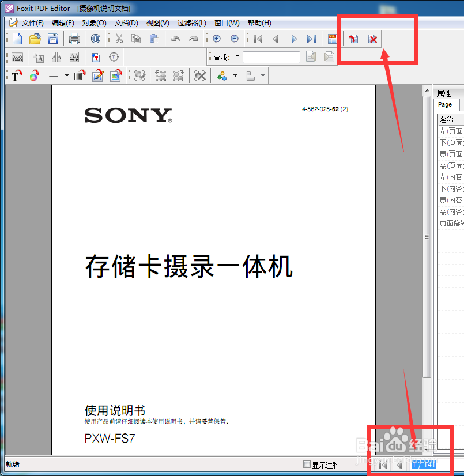
Task: Click the 名称 column header
Action: 451,120
